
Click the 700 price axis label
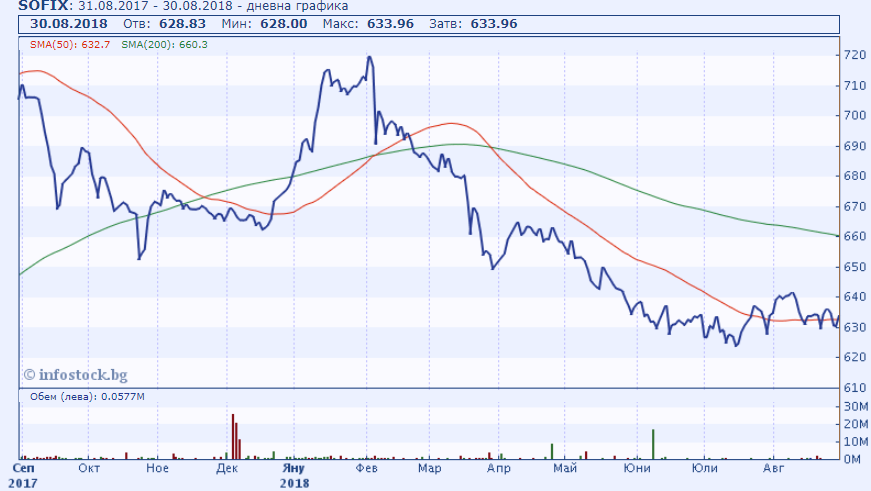(855, 116)
